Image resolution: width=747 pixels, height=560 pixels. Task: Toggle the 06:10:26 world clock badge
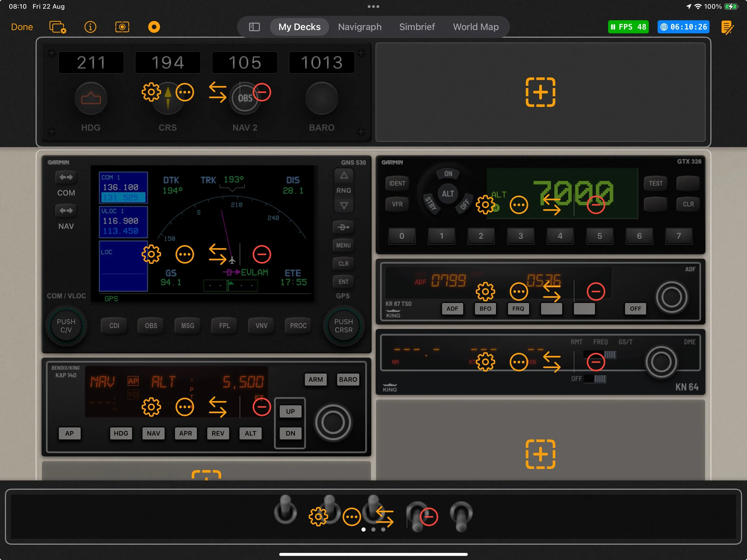pyautogui.click(x=683, y=27)
